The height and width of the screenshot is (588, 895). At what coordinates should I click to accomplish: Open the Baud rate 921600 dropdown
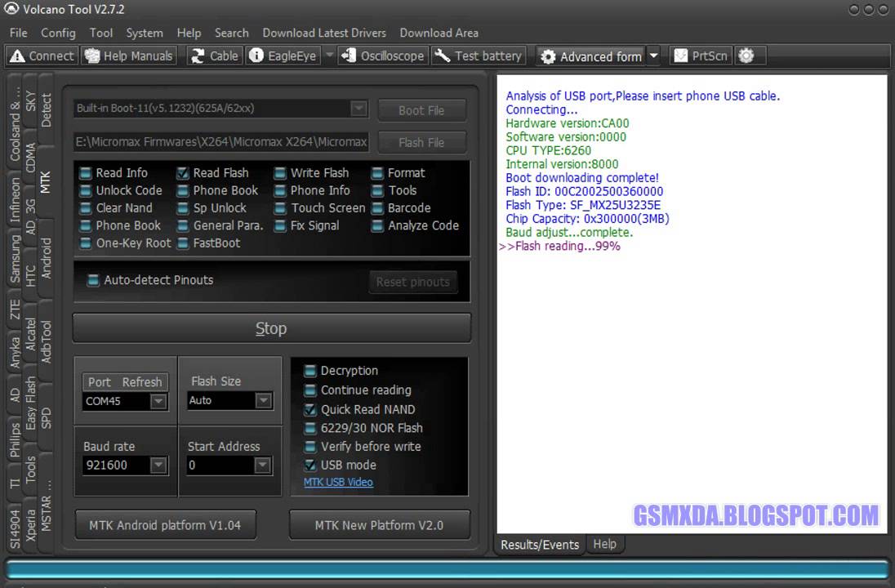pos(158,465)
